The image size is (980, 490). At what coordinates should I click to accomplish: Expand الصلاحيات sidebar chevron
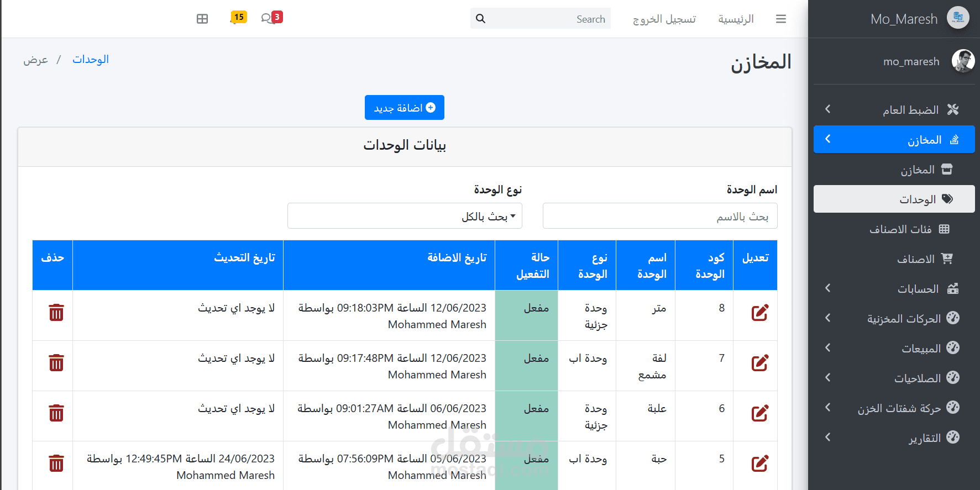pos(827,377)
